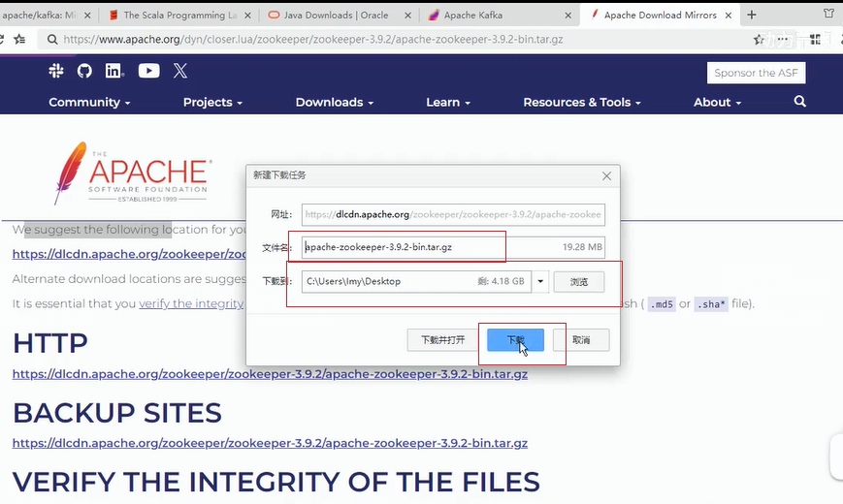Close the Java Downloads Oracle tab
The width and height of the screenshot is (843, 504).
coord(407,16)
